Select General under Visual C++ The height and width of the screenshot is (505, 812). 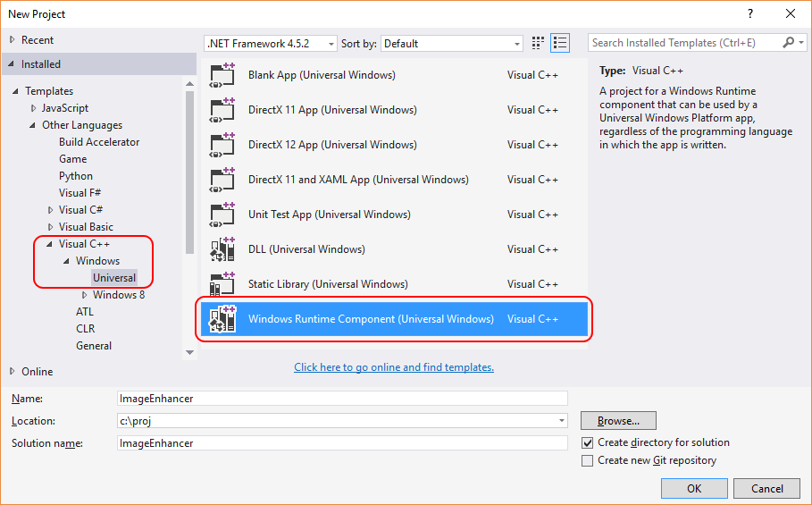94,346
